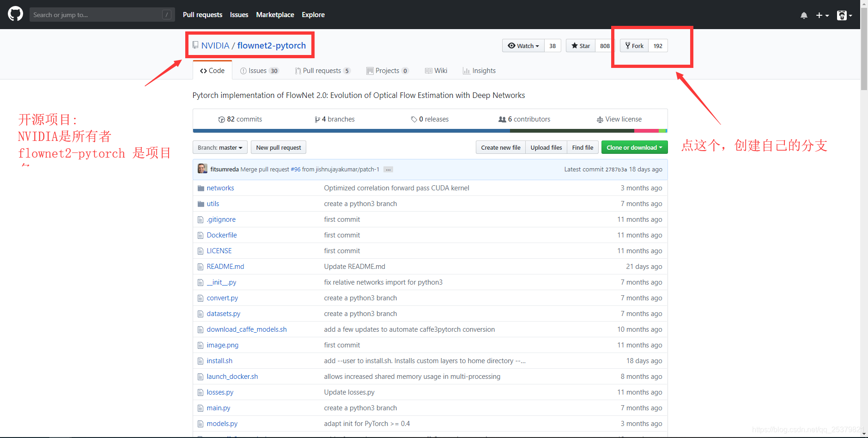Expand the Watch dropdown
The width and height of the screenshot is (868, 438).
click(x=523, y=46)
